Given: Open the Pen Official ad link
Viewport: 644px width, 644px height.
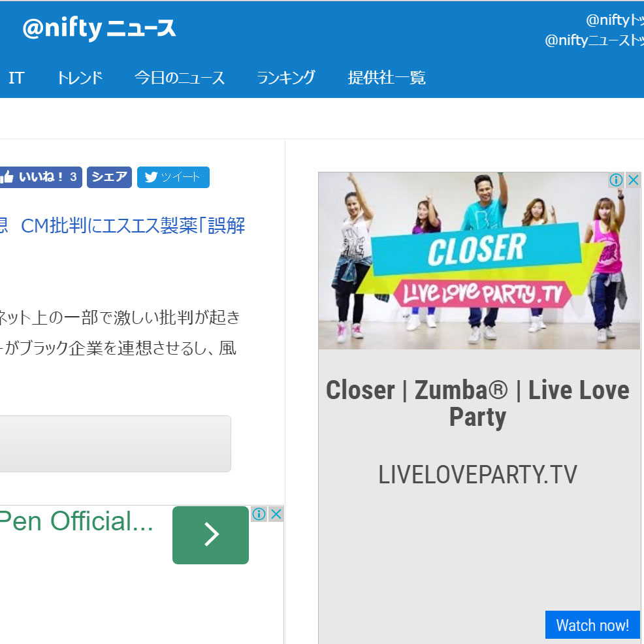Looking at the screenshot, I should click(76, 521).
